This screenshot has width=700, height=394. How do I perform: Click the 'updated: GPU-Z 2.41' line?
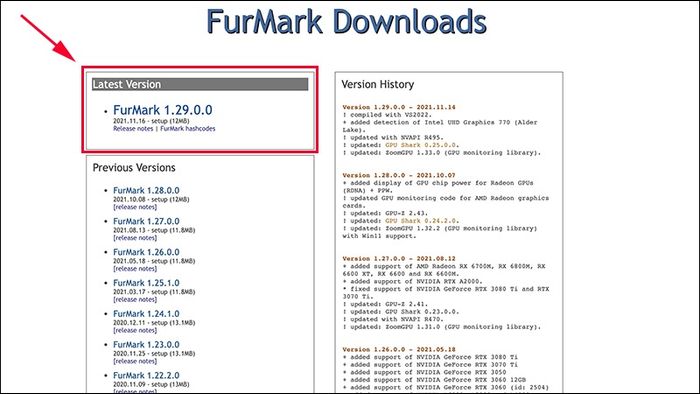(385, 304)
